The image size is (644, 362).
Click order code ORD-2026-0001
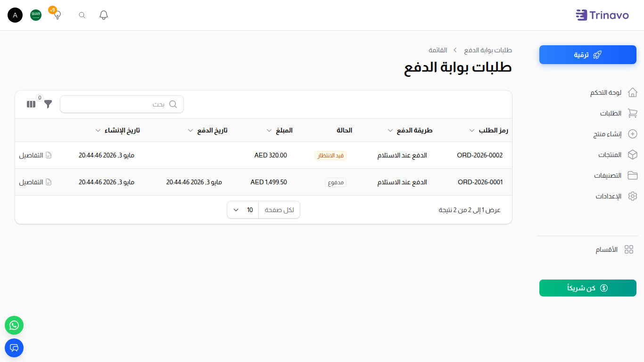tap(480, 182)
